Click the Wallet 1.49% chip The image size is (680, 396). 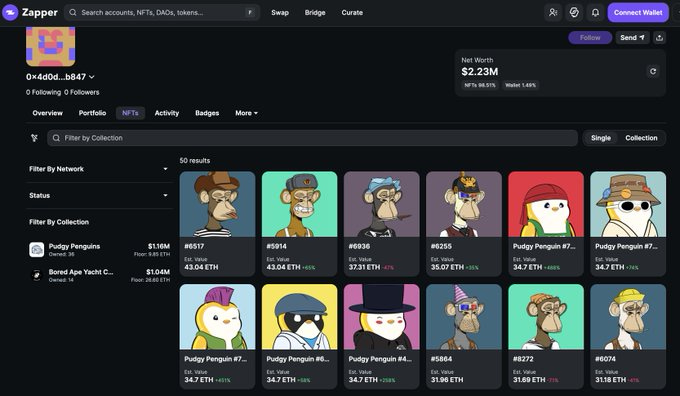(520, 85)
